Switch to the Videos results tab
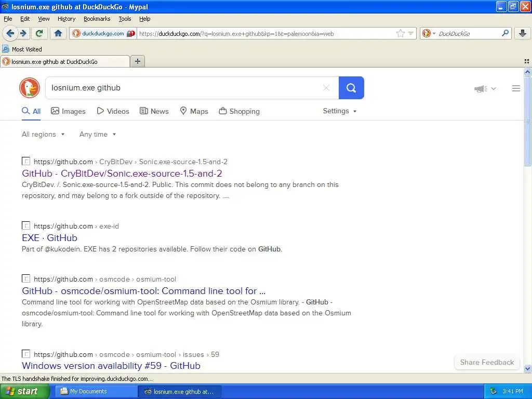 113,111
